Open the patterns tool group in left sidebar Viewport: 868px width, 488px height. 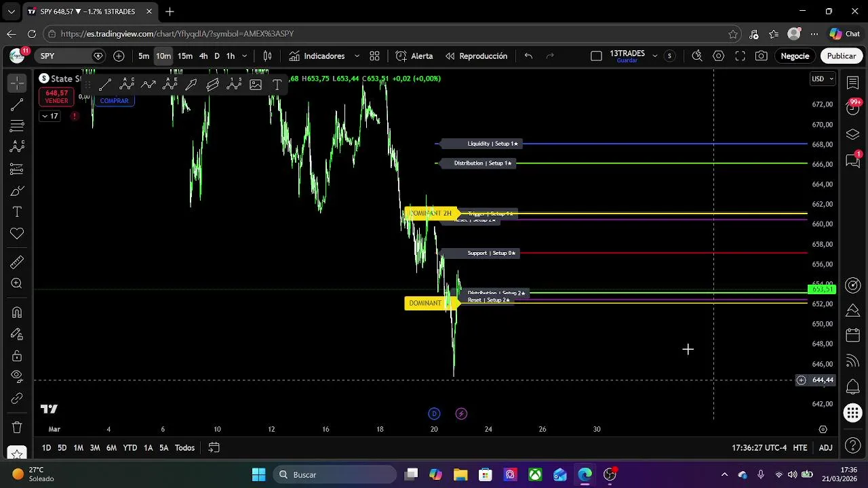(x=17, y=147)
